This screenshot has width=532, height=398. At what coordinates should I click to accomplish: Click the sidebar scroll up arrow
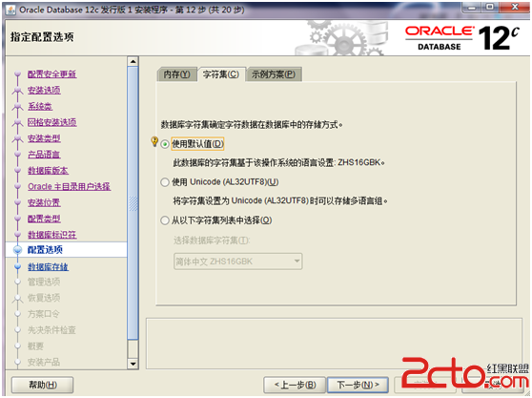click(x=133, y=61)
